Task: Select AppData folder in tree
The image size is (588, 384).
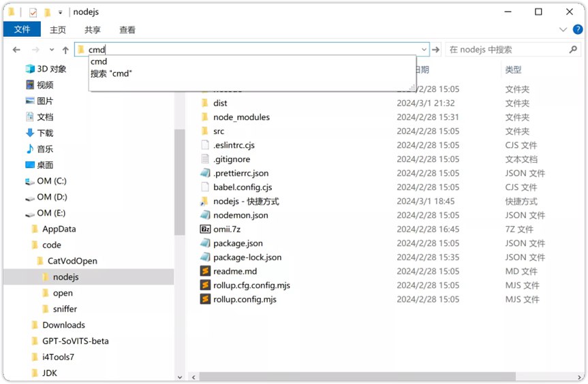Action: tap(54, 229)
